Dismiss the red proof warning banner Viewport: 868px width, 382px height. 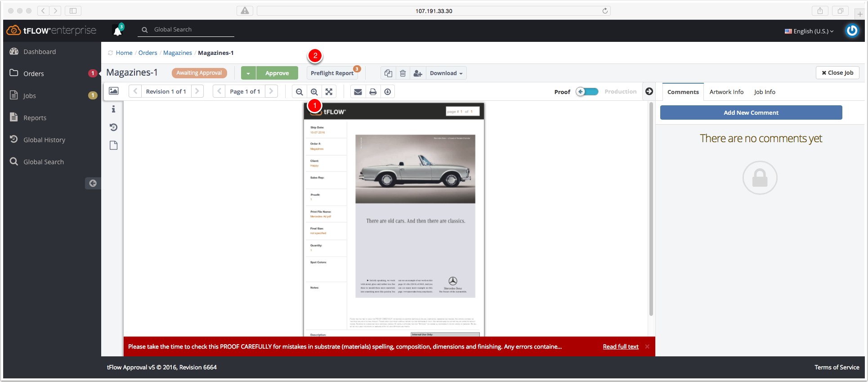coord(647,346)
